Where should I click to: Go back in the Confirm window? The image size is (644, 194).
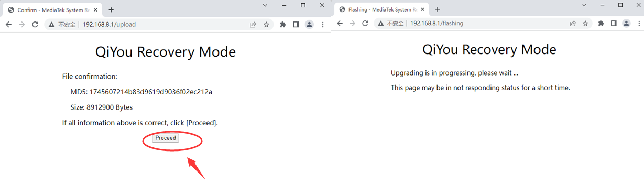point(8,24)
